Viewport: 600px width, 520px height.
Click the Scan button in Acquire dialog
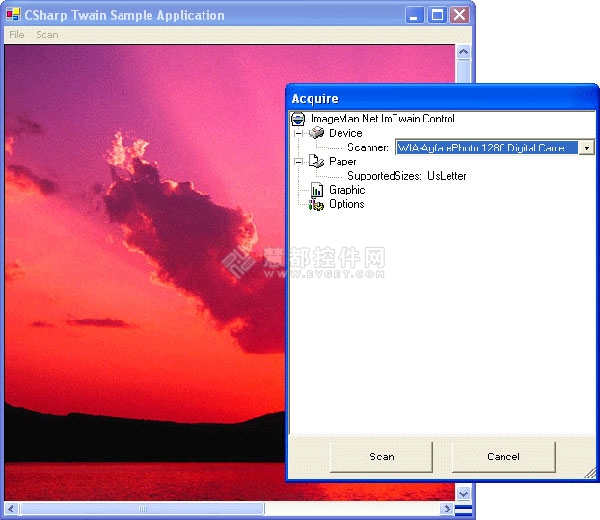(382, 457)
